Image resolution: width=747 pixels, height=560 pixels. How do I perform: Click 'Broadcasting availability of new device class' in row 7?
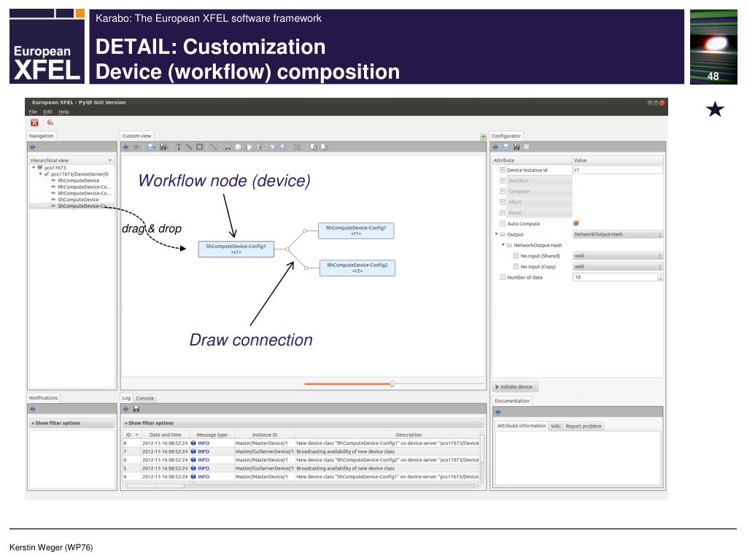345,451
